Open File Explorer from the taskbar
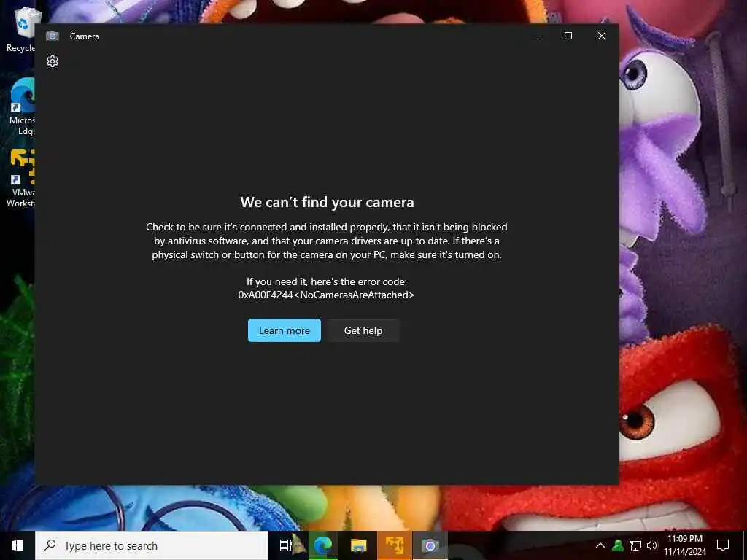Viewport: 747px width, 560px height. [358, 545]
